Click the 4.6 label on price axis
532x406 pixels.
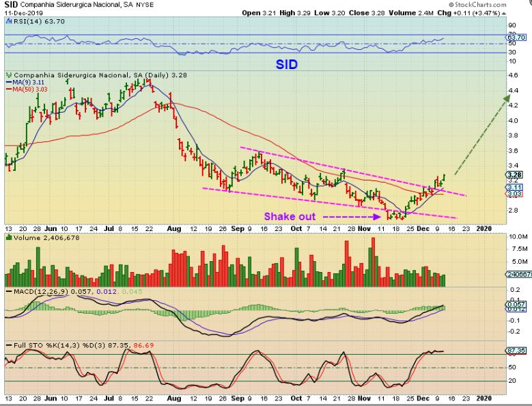[514, 75]
